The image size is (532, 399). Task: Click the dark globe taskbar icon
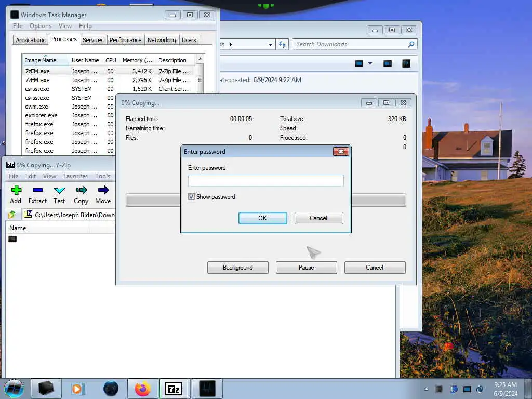[111, 389]
